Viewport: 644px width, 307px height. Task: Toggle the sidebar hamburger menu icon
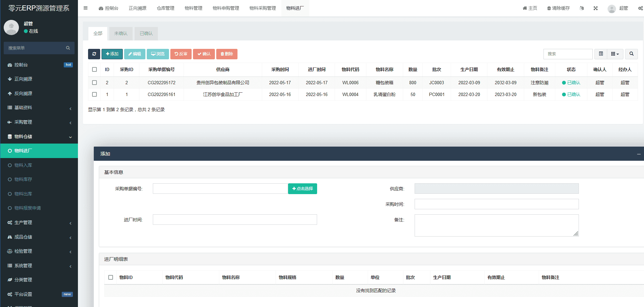click(86, 8)
